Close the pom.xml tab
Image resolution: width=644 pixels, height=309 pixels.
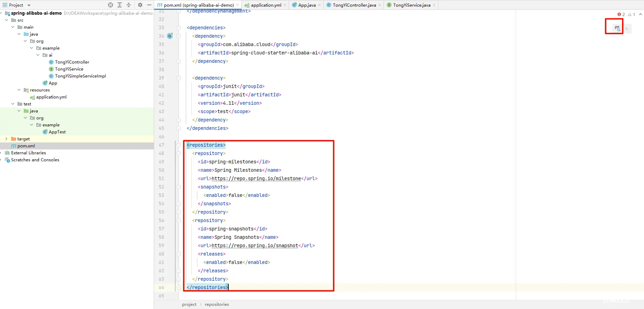[237, 5]
